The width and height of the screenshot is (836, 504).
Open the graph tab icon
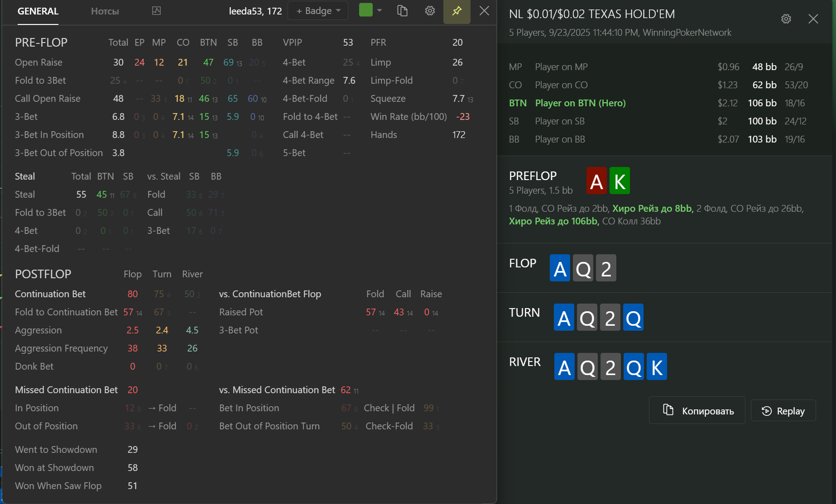[x=156, y=11]
